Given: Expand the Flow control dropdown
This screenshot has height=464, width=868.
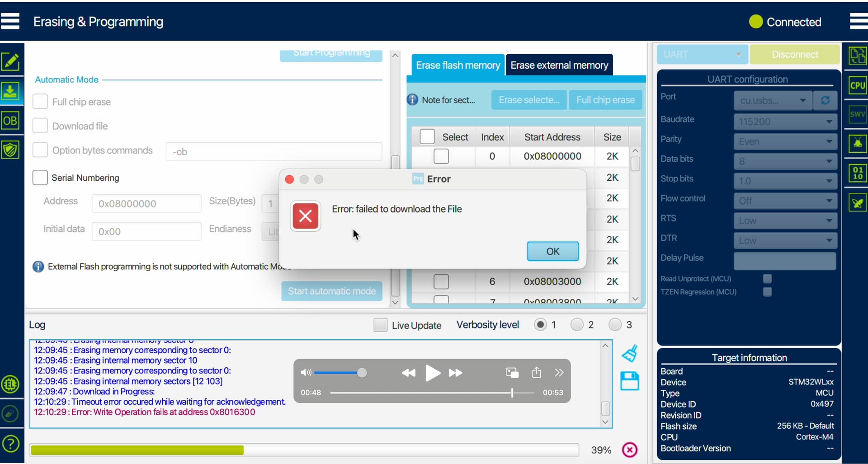Looking at the screenshot, I should pyautogui.click(x=785, y=201).
